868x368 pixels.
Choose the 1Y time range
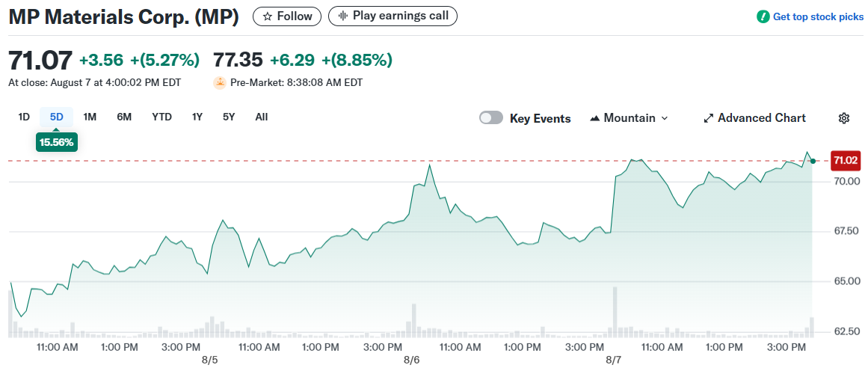(197, 117)
